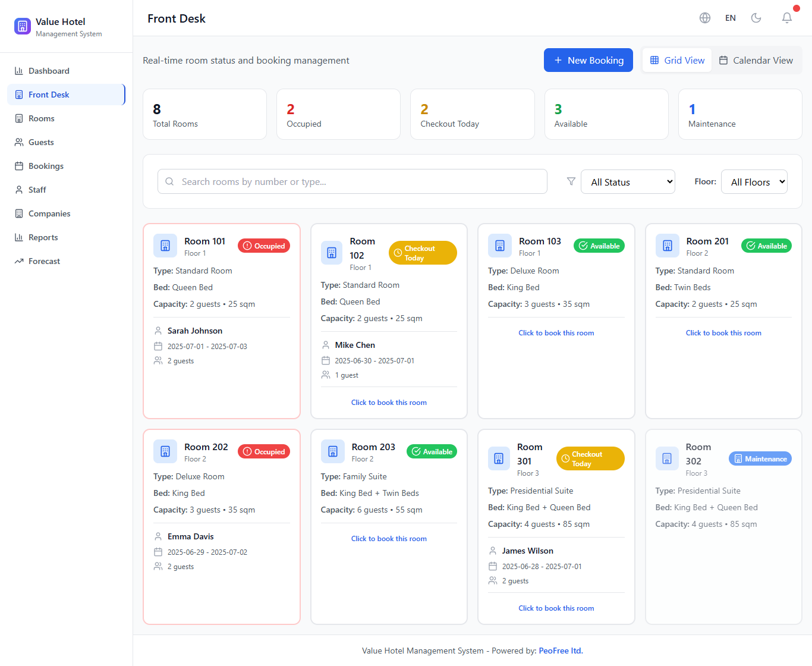Image resolution: width=812 pixels, height=666 pixels.
Task: Click the Room 302 building icon
Action: click(667, 458)
